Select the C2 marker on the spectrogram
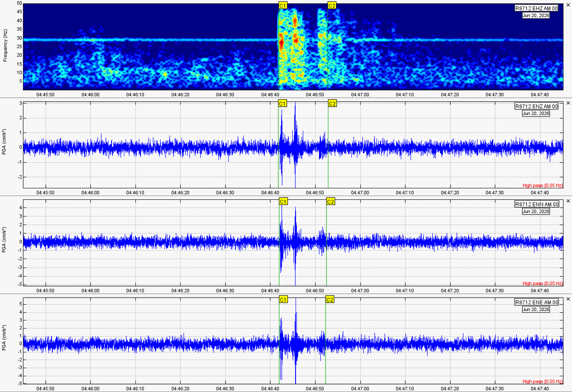The height and width of the screenshot is (392, 572). click(x=332, y=5)
